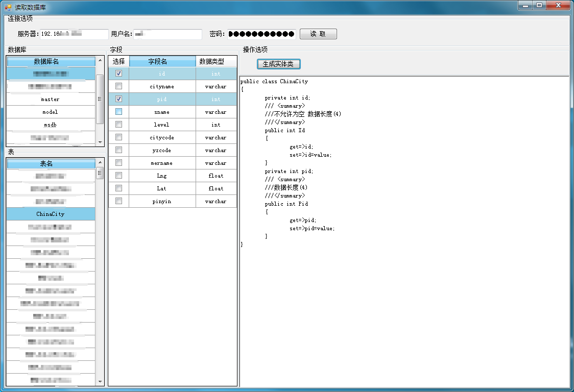Click the 读 取 button
Image resolution: width=574 pixels, height=392 pixels.
click(x=318, y=34)
